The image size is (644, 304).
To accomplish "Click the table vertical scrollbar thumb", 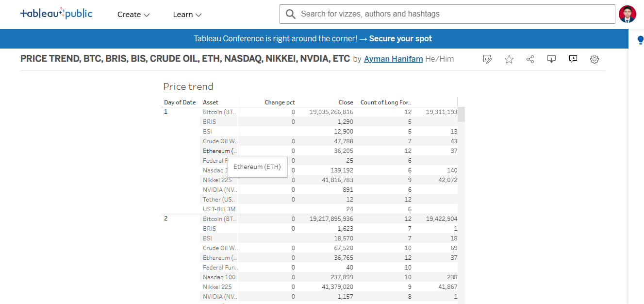I will (462, 114).
